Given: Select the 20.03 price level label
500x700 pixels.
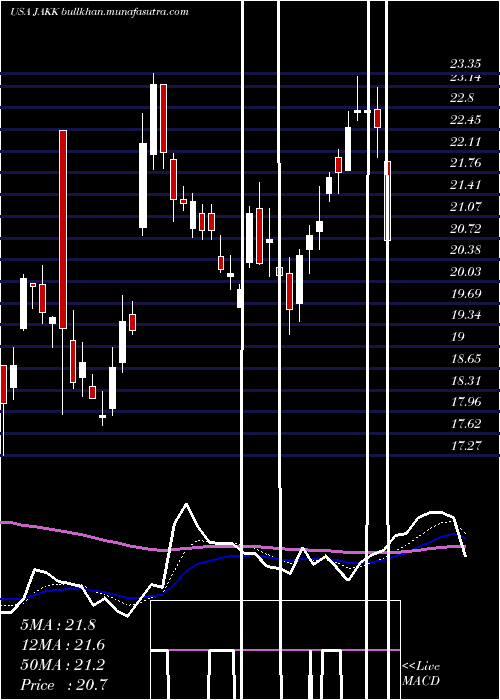Looking at the screenshot, I should [465, 272].
